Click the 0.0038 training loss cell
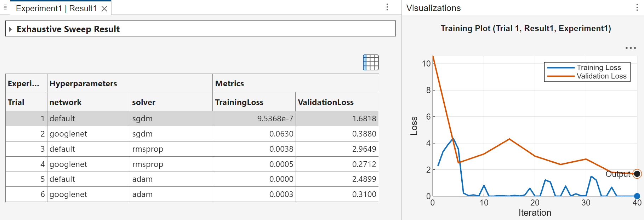 (x=254, y=149)
